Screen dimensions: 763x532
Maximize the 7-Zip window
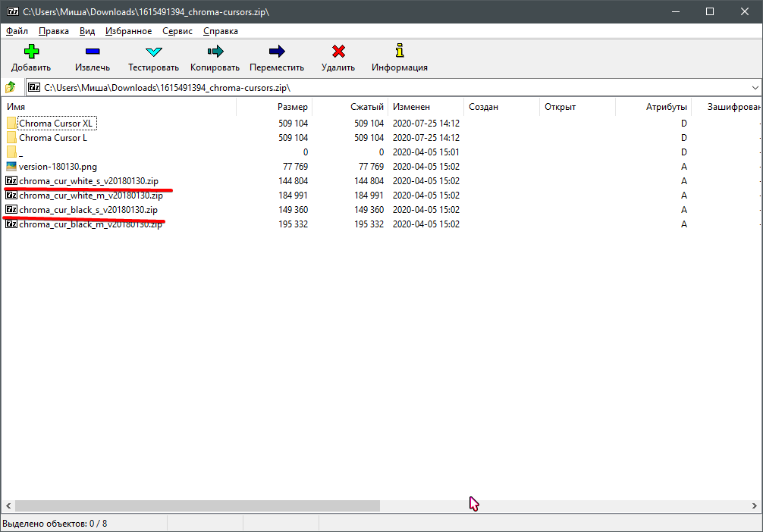point(710,11)
